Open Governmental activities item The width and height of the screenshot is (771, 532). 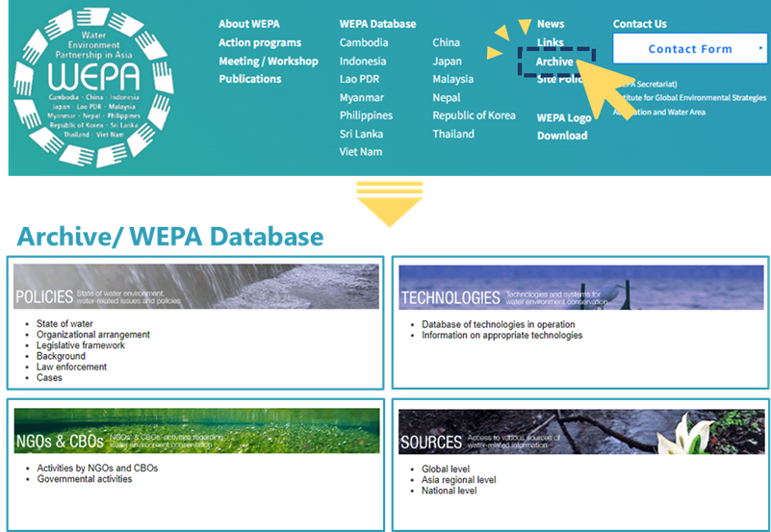point(85,479)
